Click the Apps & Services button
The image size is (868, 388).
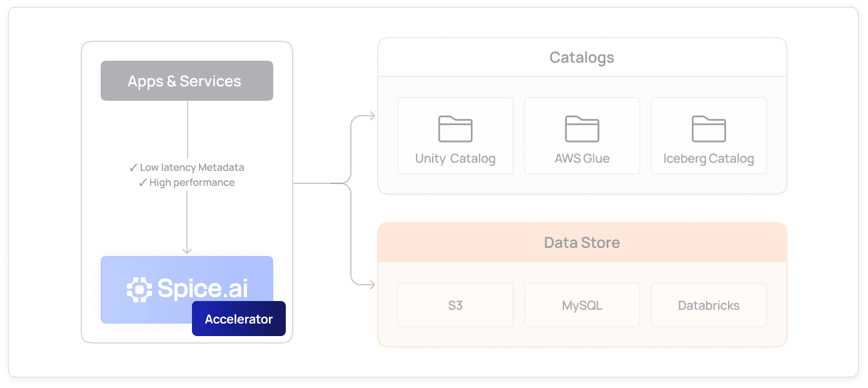(186, 80)
